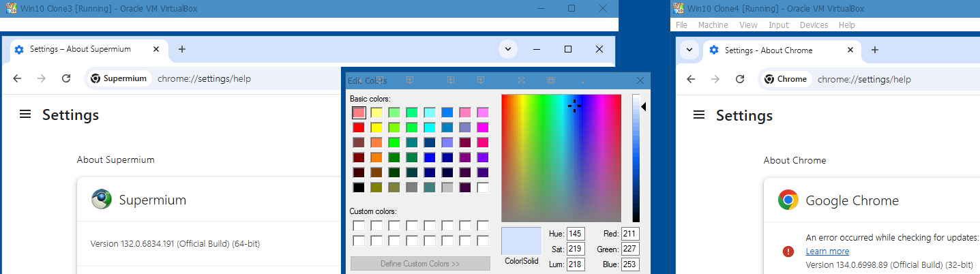Pick the bright cyan basic color swatch
Image resolution: width=980 pixels, height=274 pixels.
coord(430,127)
